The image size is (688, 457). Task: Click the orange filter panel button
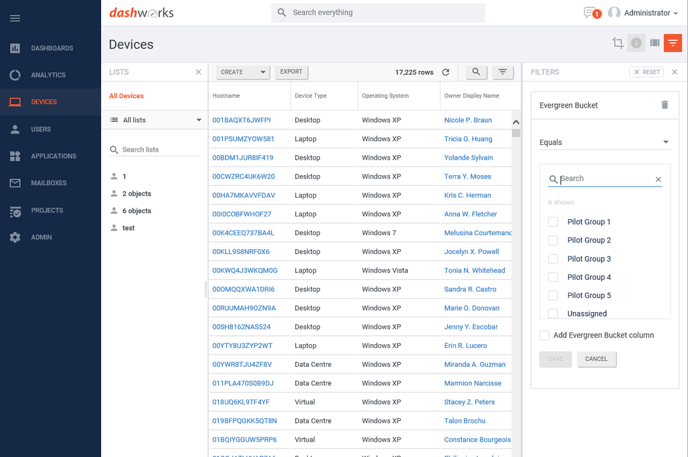click(673, 43)
